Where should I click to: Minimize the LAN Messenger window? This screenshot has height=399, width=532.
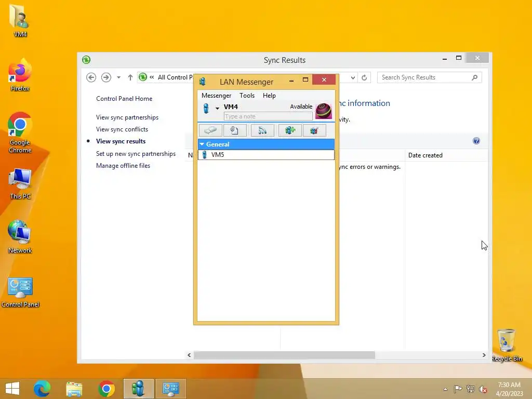tap(291, 81)
